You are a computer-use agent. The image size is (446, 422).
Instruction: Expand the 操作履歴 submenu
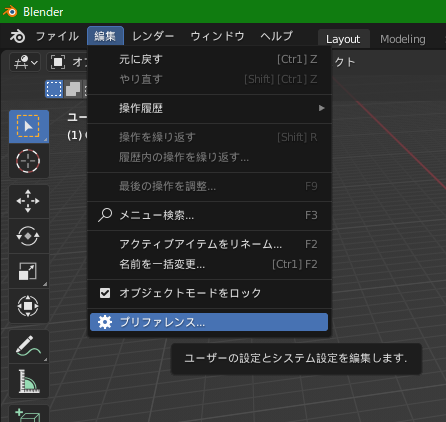point(209,108)
